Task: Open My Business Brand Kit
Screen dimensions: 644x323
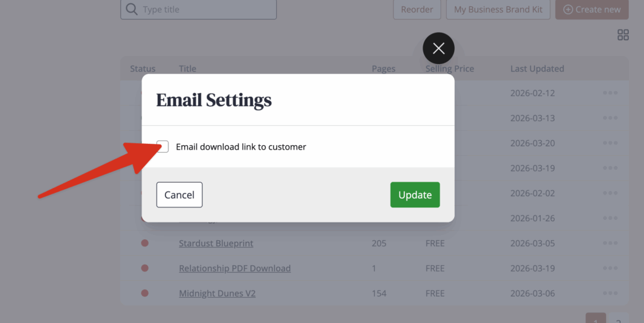Action: (498, 9)
